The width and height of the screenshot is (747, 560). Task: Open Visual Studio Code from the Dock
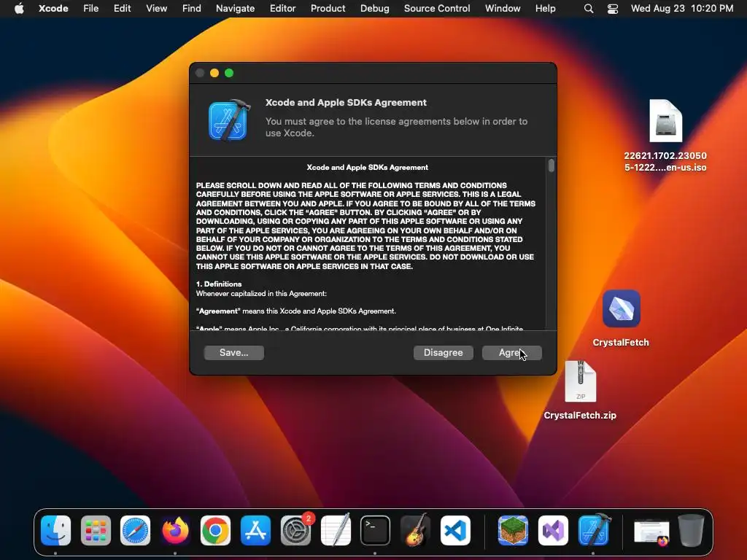coord(455,530)
